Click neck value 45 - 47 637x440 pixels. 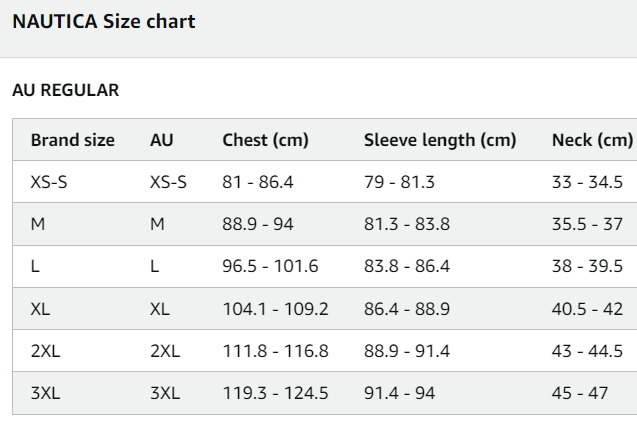click(x=580, y=393)
